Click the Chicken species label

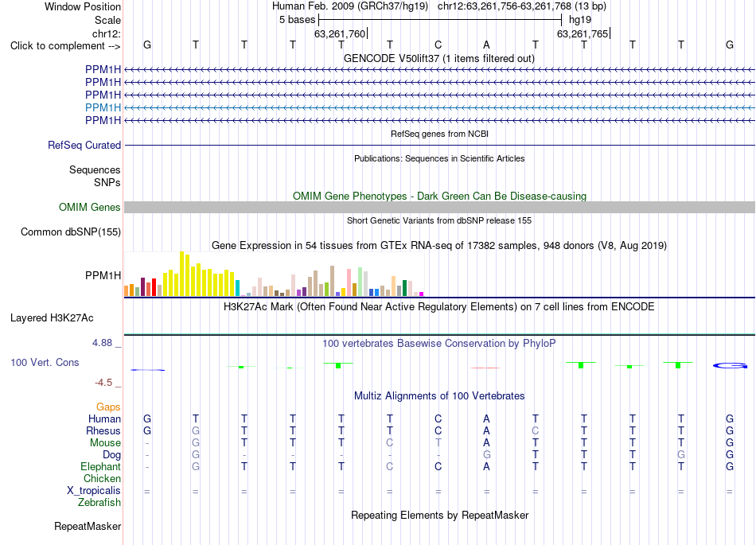102,478
